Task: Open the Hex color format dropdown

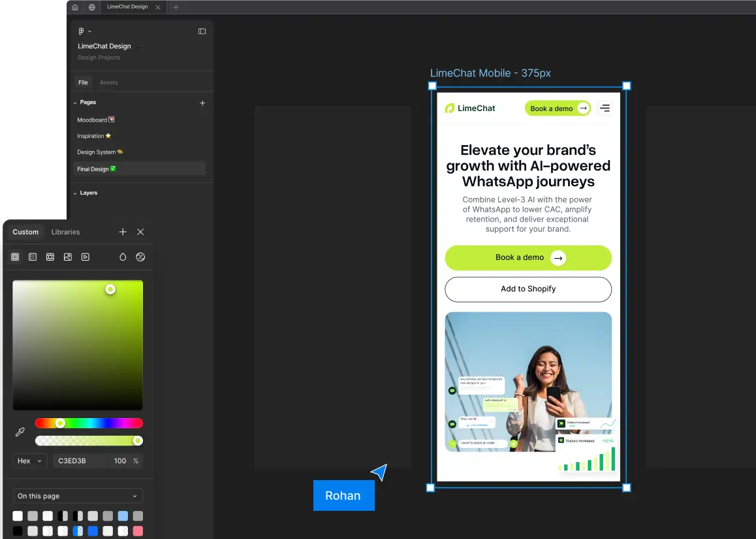Action: click(29, 461)
